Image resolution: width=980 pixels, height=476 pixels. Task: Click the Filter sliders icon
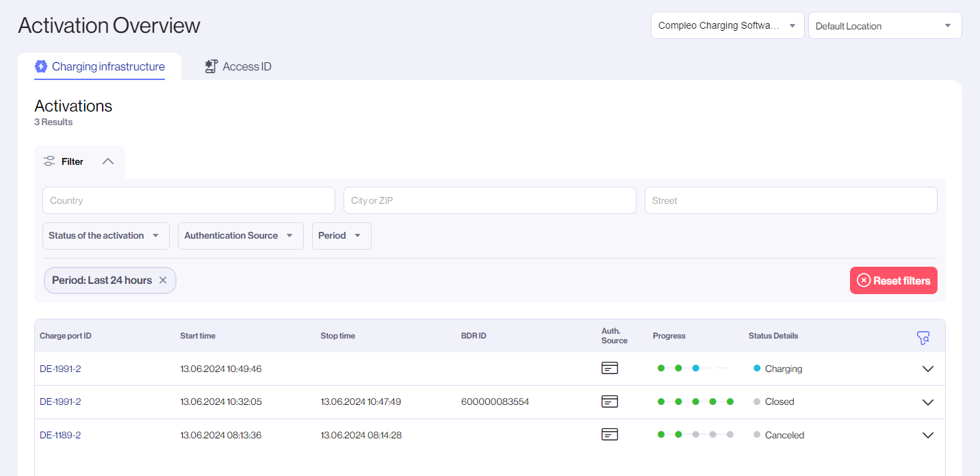[49, 161]
